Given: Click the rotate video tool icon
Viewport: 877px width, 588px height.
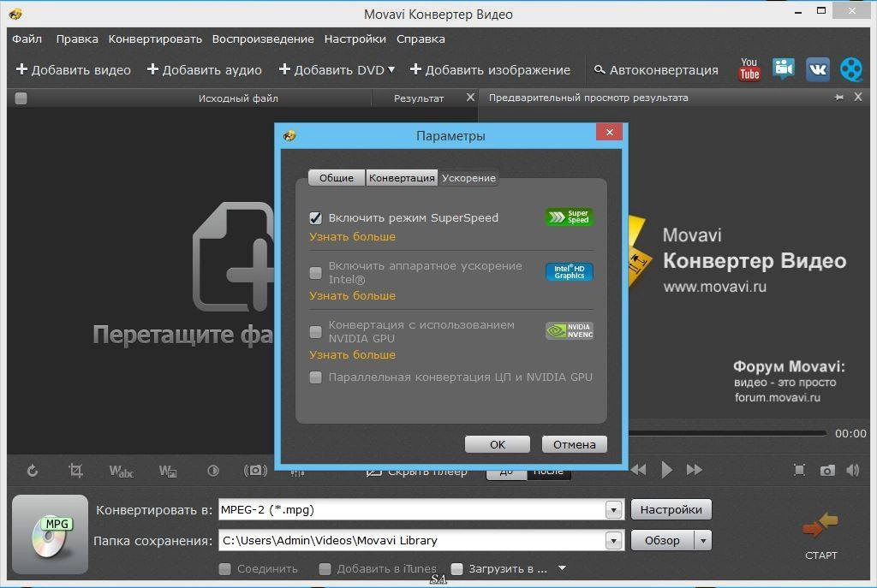Looking at the screenshot, I should click(x=33, y=471).
